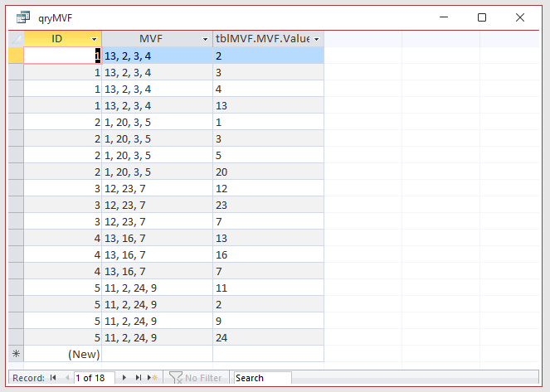Click MVF cell in row with Value 24
Screen dimensions: 550x392
(x=157, y=337)
